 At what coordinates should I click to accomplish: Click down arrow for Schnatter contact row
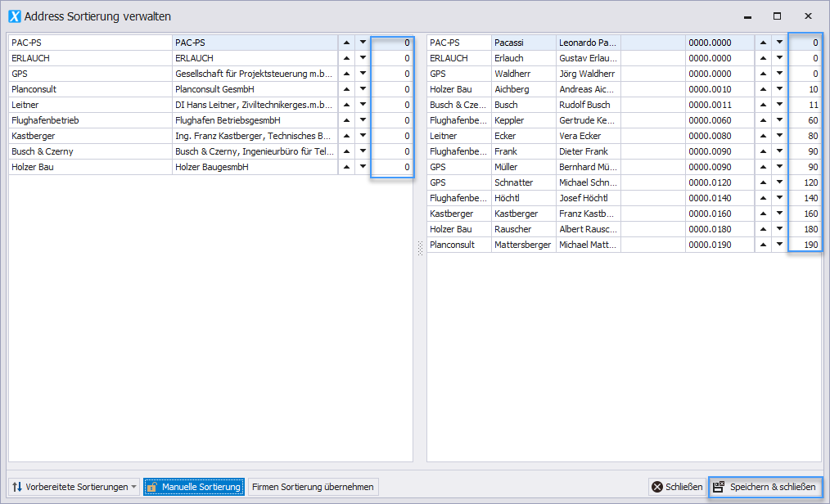coord(779,182)
